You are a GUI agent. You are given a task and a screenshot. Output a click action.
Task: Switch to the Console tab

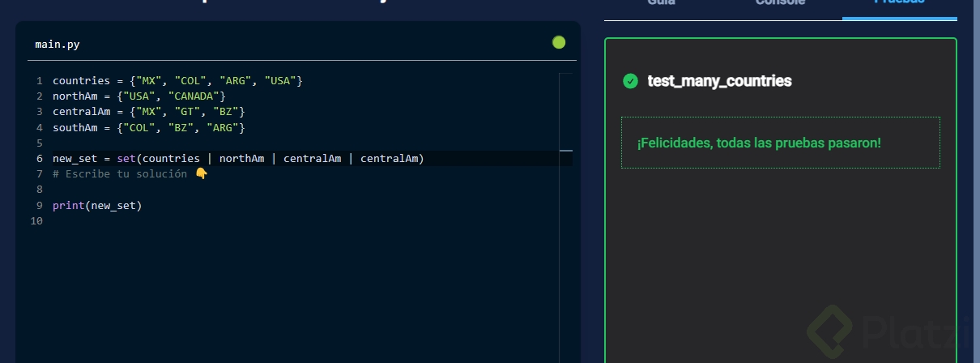[x=780, y=4]
